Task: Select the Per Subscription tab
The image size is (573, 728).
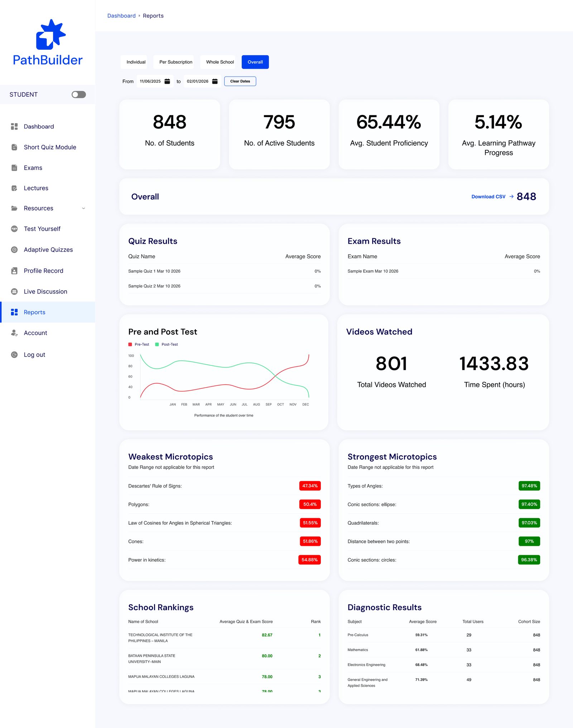Action: 176,62
